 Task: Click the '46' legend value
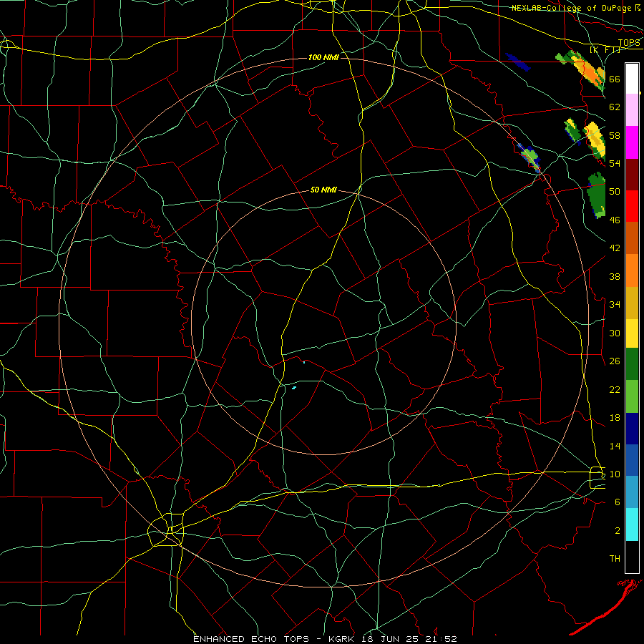(615, 220)
